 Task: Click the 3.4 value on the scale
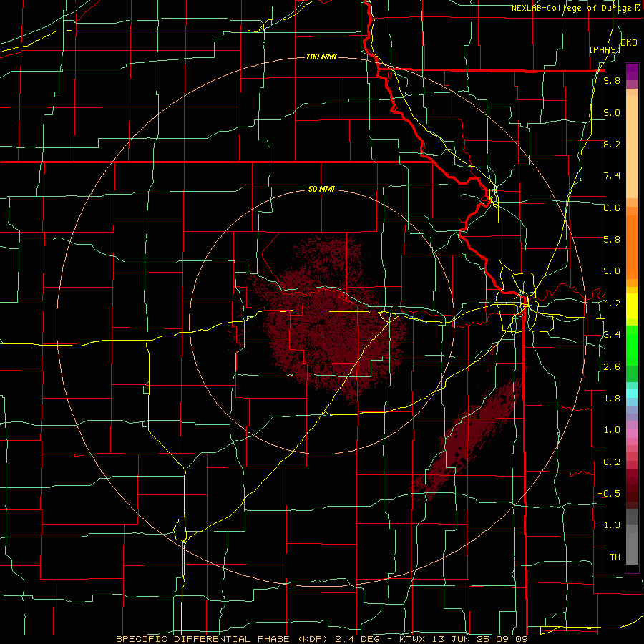point(612,335)
